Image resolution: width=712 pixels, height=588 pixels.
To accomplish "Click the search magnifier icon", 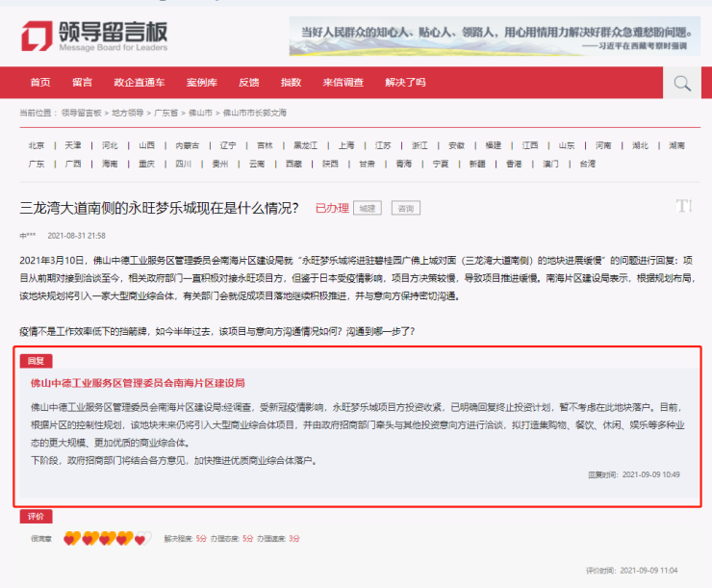I will [682, 84].
